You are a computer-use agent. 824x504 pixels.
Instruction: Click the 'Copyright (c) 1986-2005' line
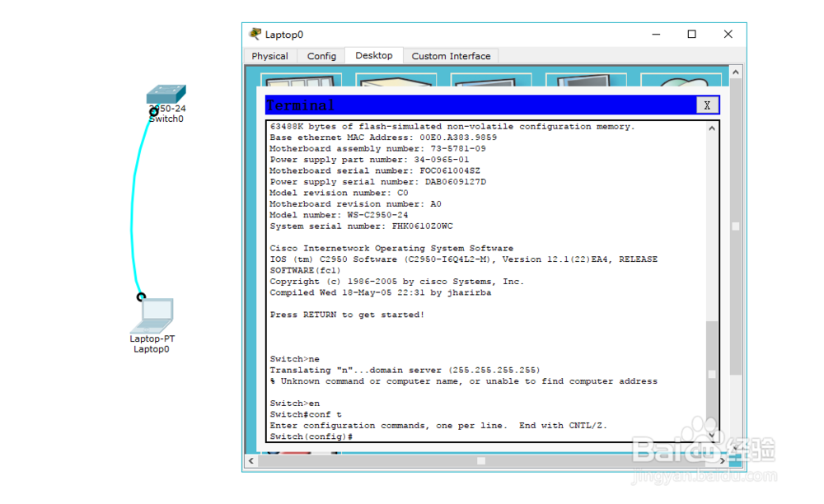[397, 282]
